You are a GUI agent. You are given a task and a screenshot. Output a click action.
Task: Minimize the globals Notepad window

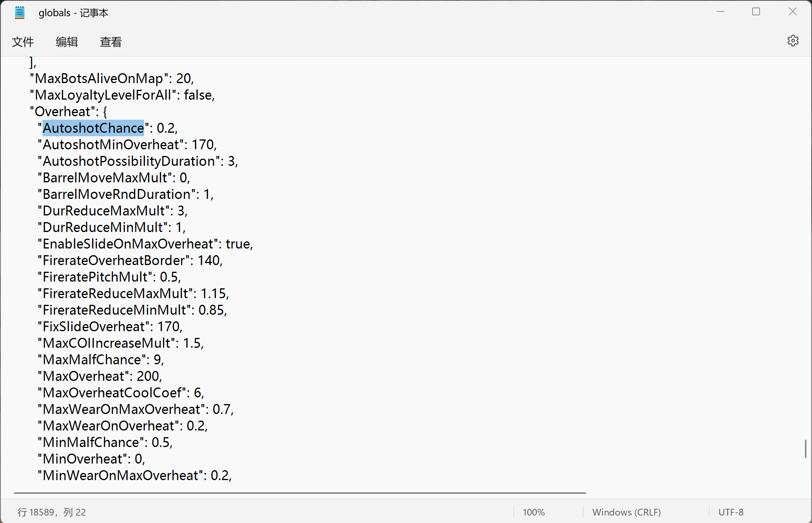[720, 12]
